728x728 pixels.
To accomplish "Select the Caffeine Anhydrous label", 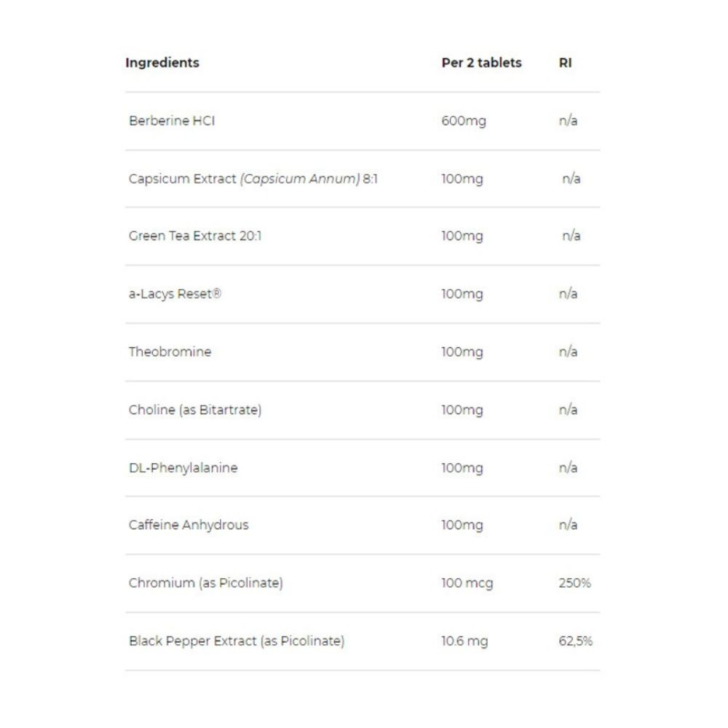I will pyautogui.click(x=189, y=525).
